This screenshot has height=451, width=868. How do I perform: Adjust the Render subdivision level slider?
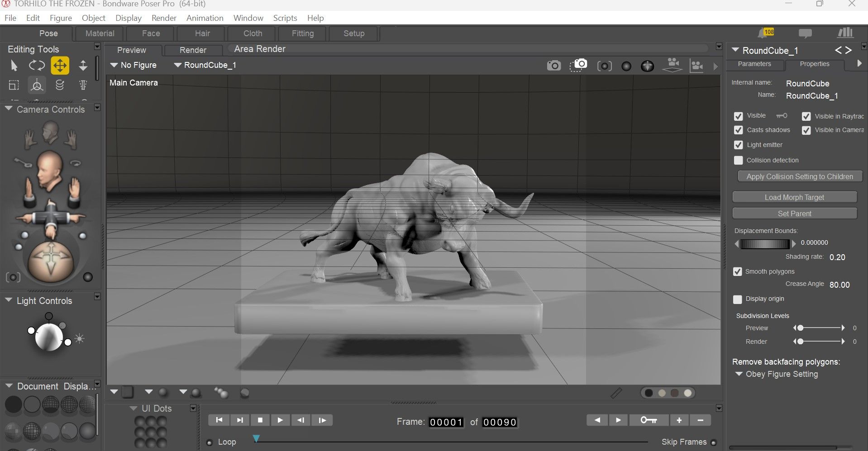click(819, 342)
